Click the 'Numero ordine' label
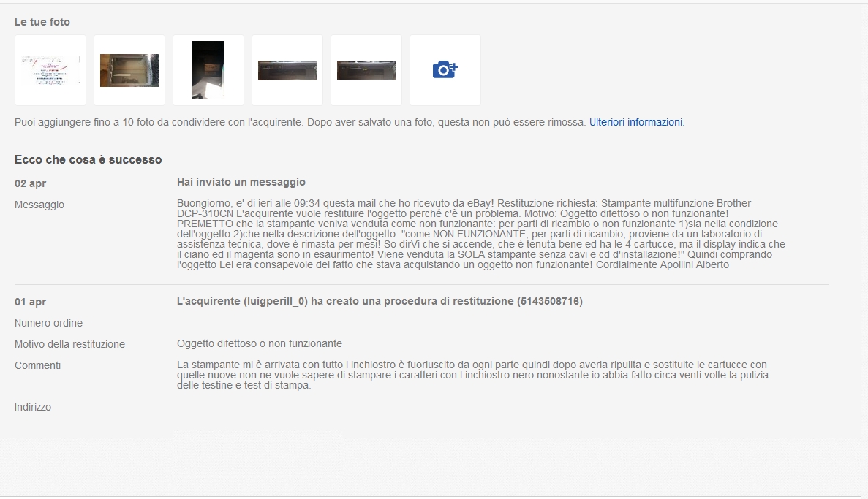Screen dimensions: 868x499 [x=48, y=323]
